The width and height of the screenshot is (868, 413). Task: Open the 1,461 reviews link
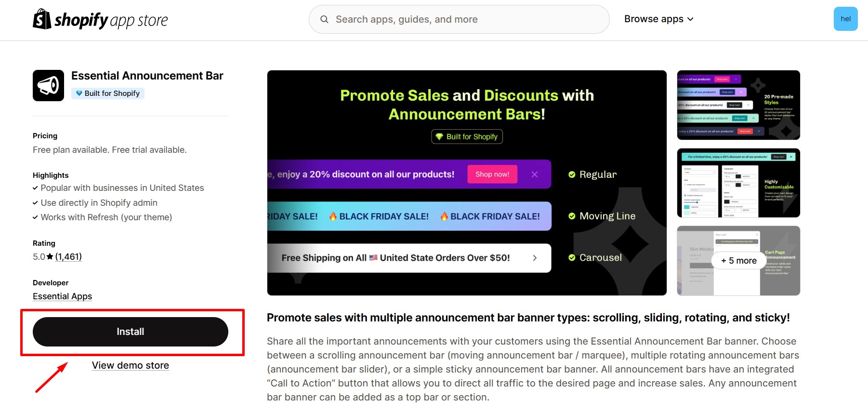(x=68, y=257)
